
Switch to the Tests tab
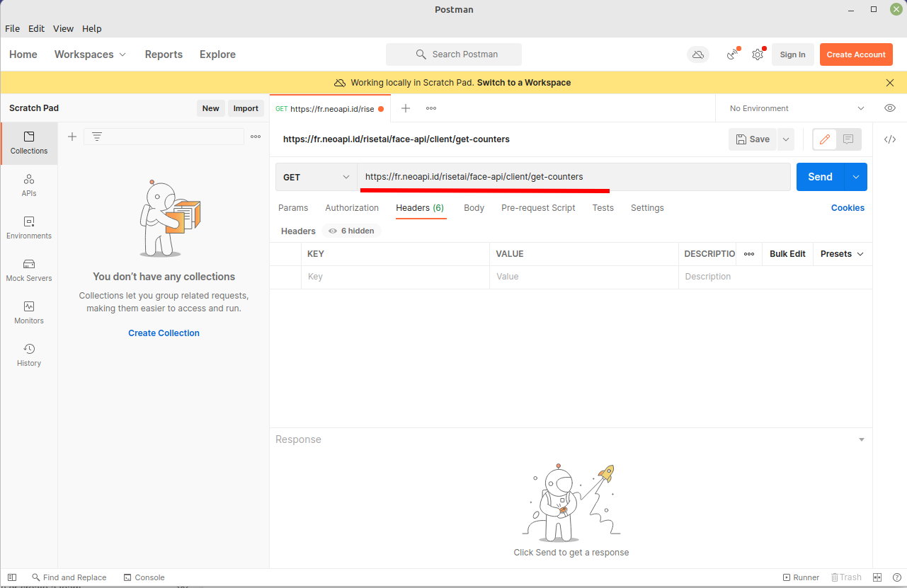point(603,208)
